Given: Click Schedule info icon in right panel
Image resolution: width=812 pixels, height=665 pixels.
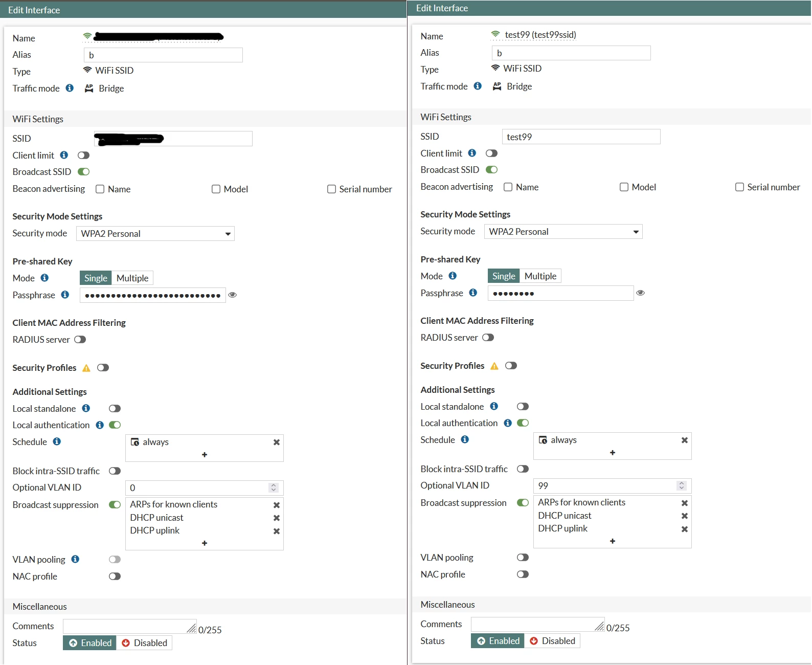Looking at the screenshot, I should click(x=465, y=439).
